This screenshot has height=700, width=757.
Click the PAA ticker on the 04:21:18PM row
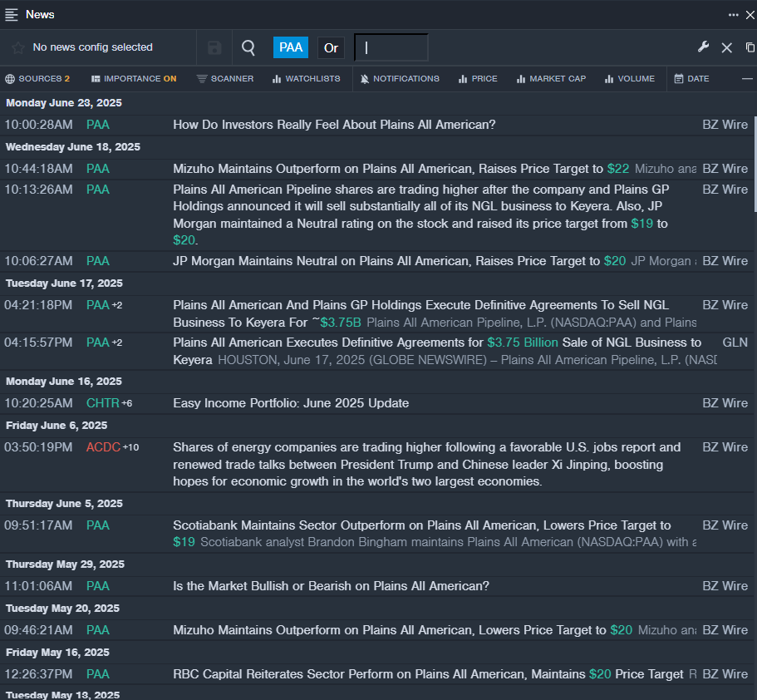[98, 305]
